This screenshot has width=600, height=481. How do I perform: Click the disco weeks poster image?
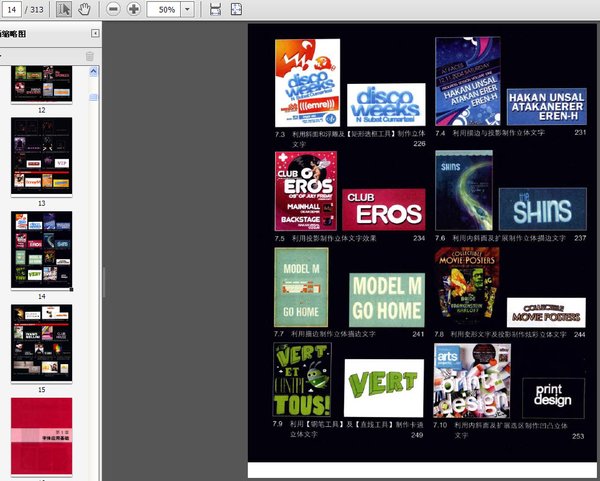tap(307, 83)
